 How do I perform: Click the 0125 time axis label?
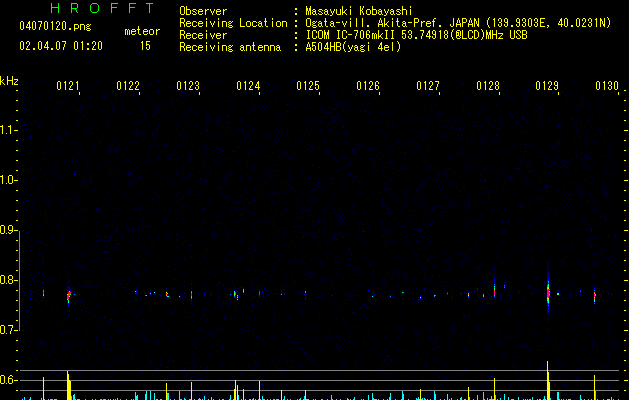click(308, 86)
